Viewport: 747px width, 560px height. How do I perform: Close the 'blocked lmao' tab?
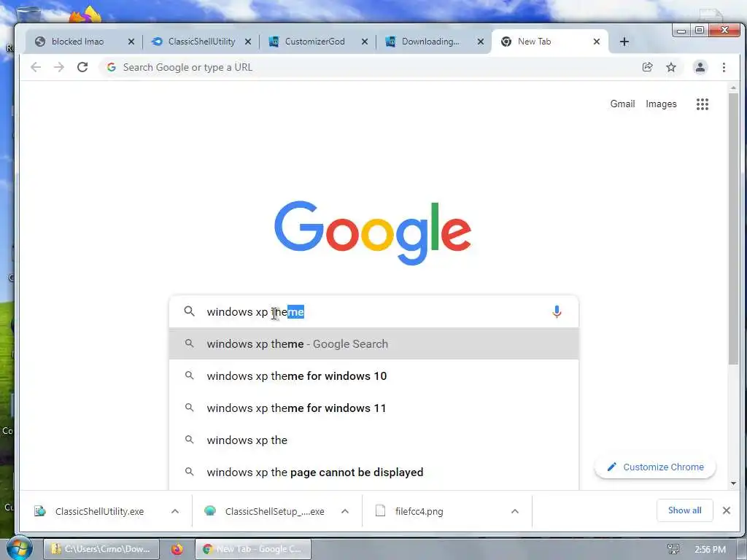tap(131, 42)
